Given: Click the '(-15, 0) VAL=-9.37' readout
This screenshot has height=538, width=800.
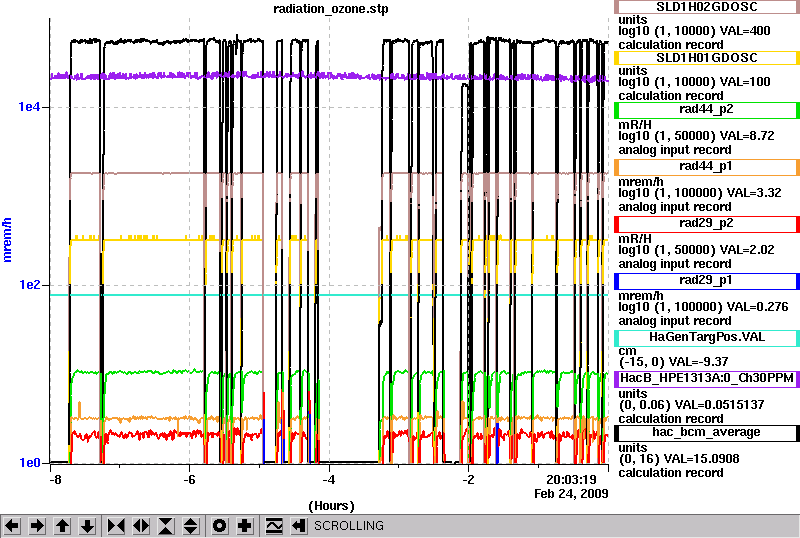Looking at the screenshot, I should click(x=673, y=362).
